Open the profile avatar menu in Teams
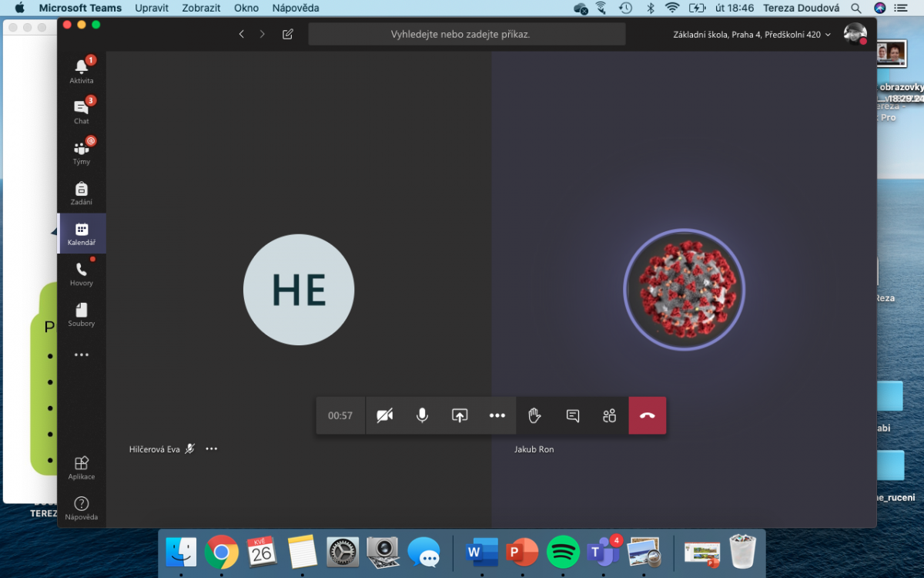Viewport: 924px width, 578px height. [855, 34]
